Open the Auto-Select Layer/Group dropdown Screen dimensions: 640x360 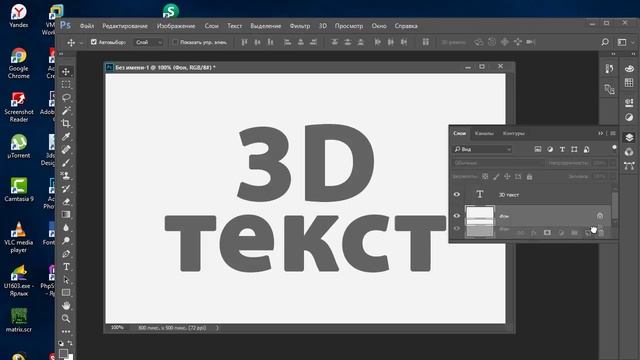pos(149,42)
